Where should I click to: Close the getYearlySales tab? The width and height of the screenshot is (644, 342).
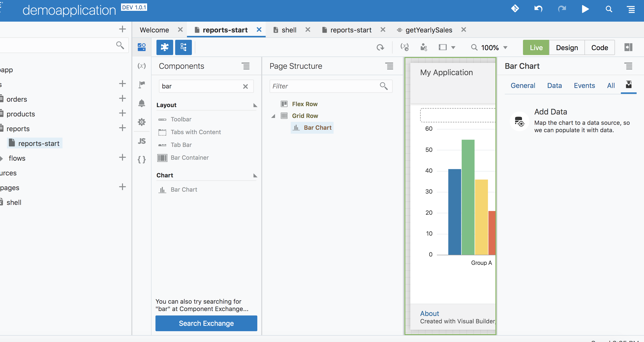point(463,30)
